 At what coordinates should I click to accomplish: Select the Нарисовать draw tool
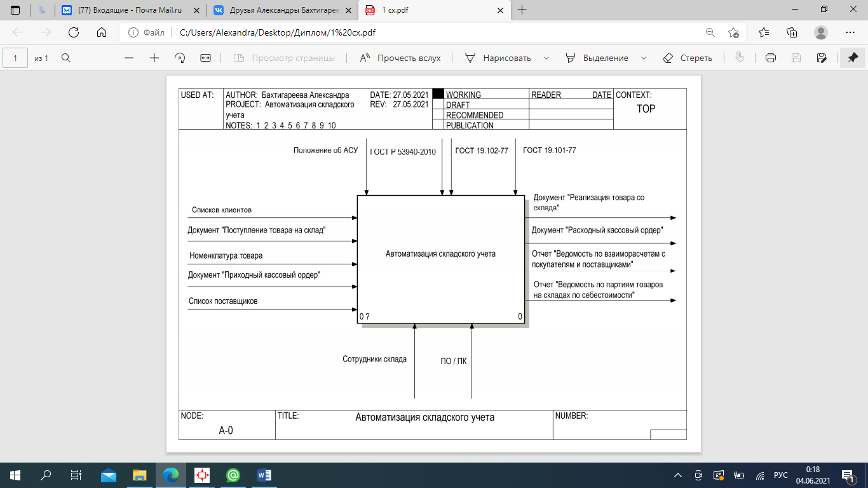point(499,58)
